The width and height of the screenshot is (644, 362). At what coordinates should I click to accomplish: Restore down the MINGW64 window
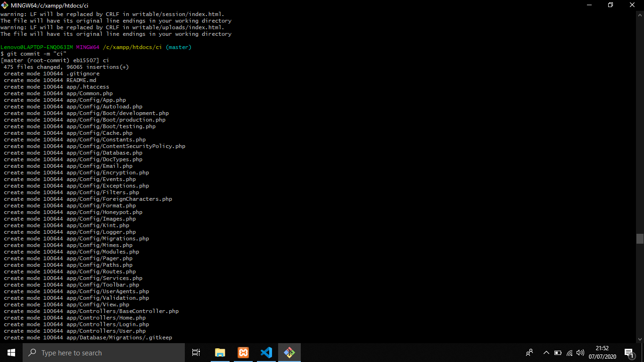coord(611,5)
